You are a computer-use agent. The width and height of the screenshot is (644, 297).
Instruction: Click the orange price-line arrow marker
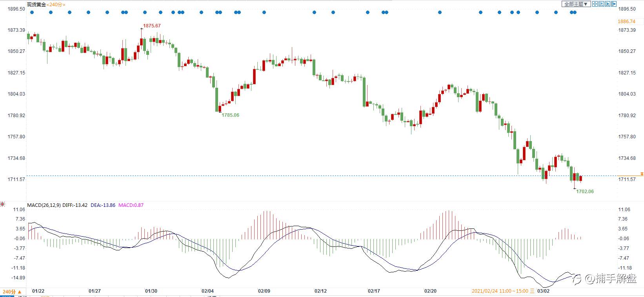[642, 174]
